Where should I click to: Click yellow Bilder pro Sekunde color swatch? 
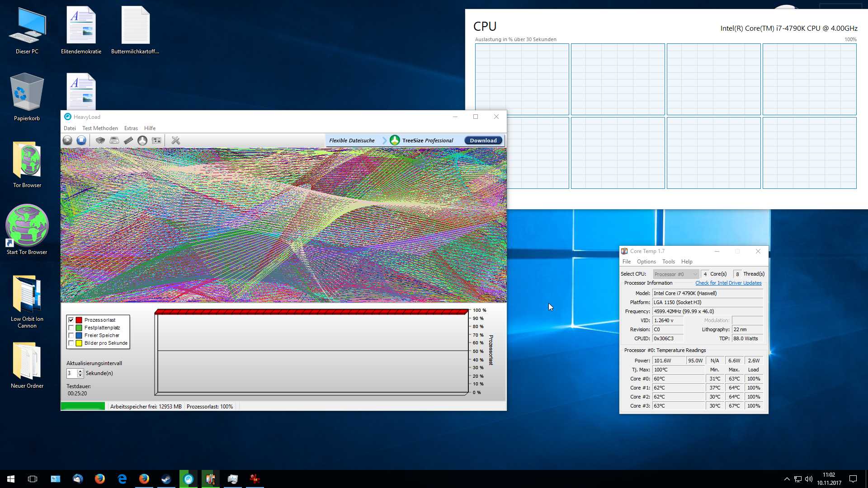79,343
